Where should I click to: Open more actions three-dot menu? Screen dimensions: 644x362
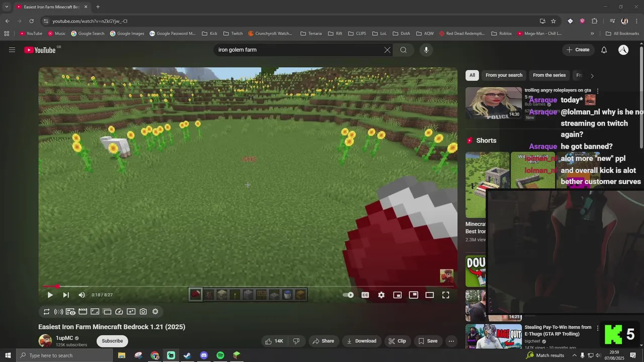(451, 341)
